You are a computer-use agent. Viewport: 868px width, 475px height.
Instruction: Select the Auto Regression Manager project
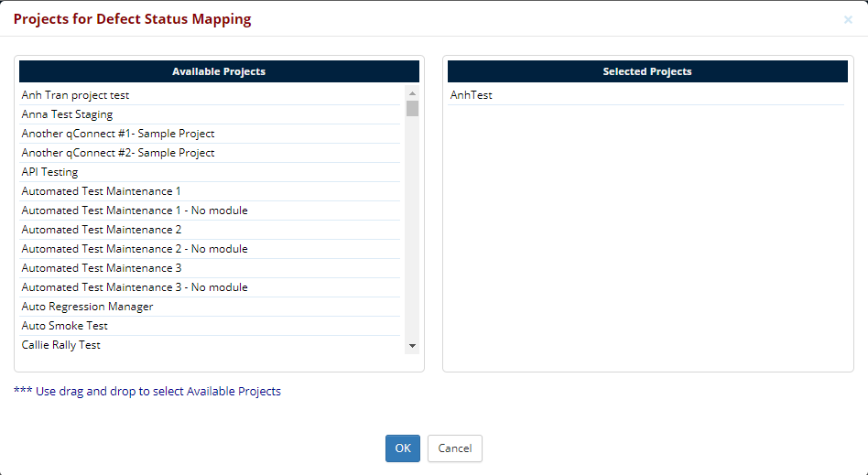87,307
